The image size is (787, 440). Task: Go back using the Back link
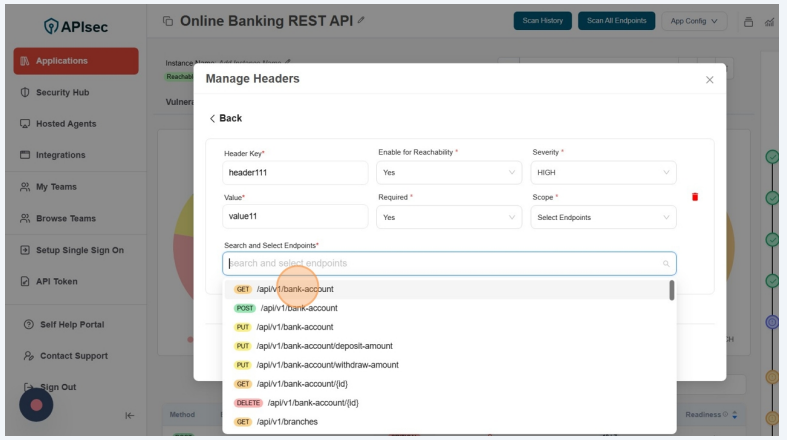(225, 118)
